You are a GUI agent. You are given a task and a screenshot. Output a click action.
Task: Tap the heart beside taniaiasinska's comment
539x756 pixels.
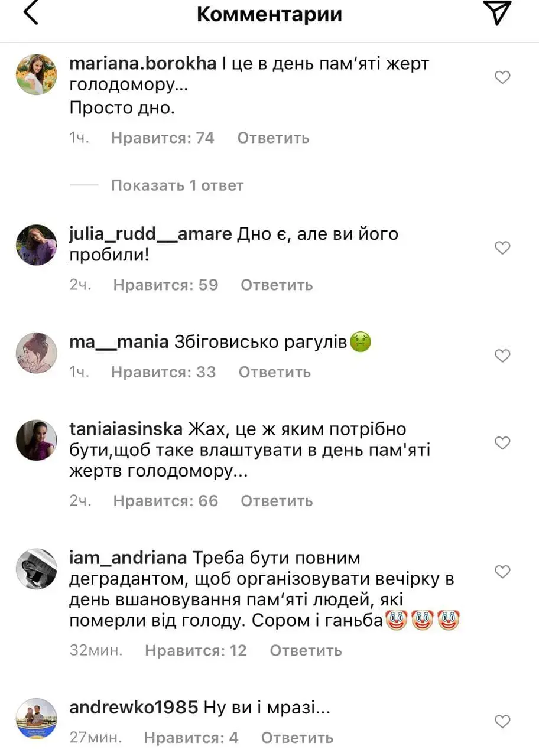(502, 443)
